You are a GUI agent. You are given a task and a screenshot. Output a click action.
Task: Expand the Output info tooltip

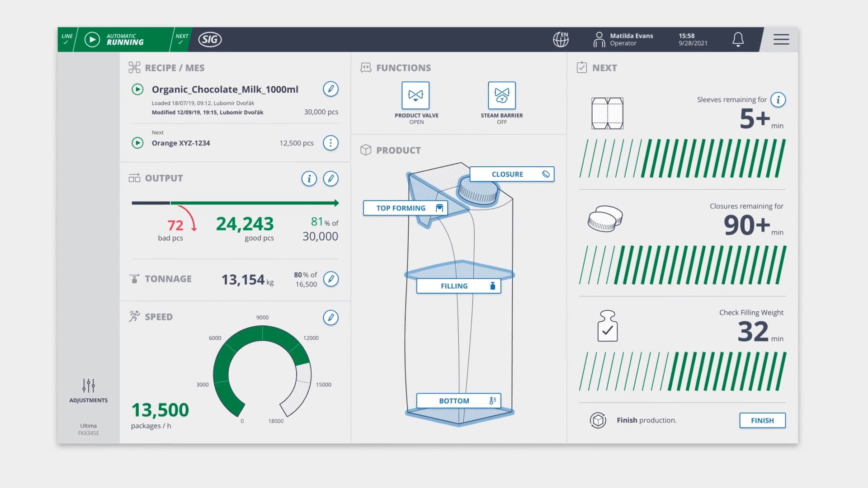[309, 178]
